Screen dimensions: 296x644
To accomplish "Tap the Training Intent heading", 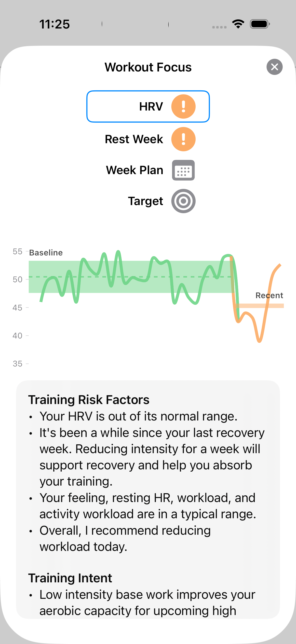I will point(70,578).
